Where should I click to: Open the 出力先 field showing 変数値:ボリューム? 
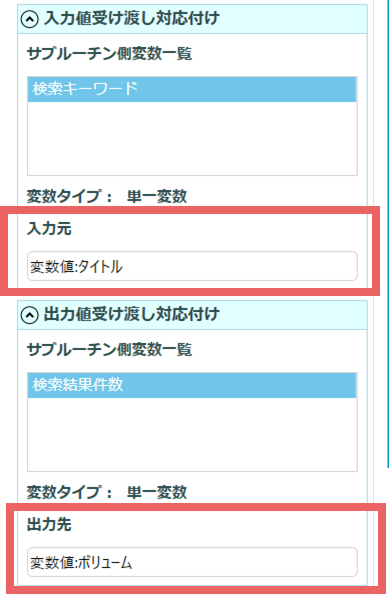click(192, 562)
